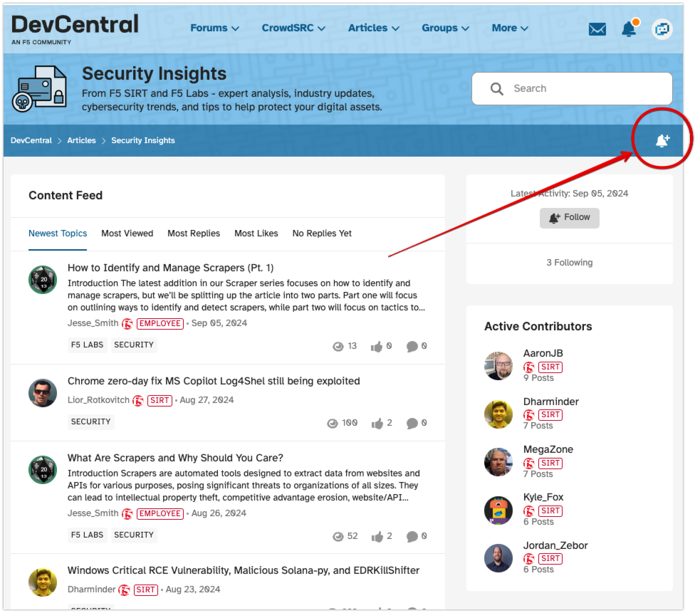The width and height of the screenshot is (700, 613).
Task: Click Jordan_Zebor's avatar in Active Contributors
Action: pyautogui.click(x=498, y=557)
